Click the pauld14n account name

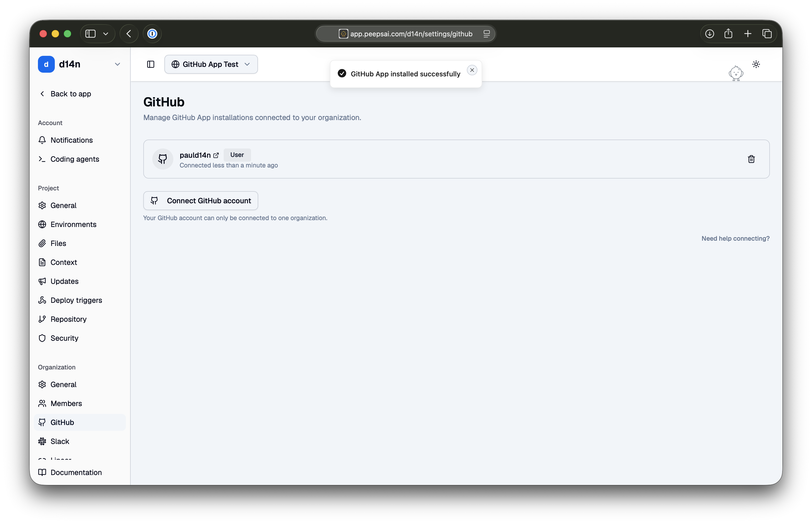point(195,155)
